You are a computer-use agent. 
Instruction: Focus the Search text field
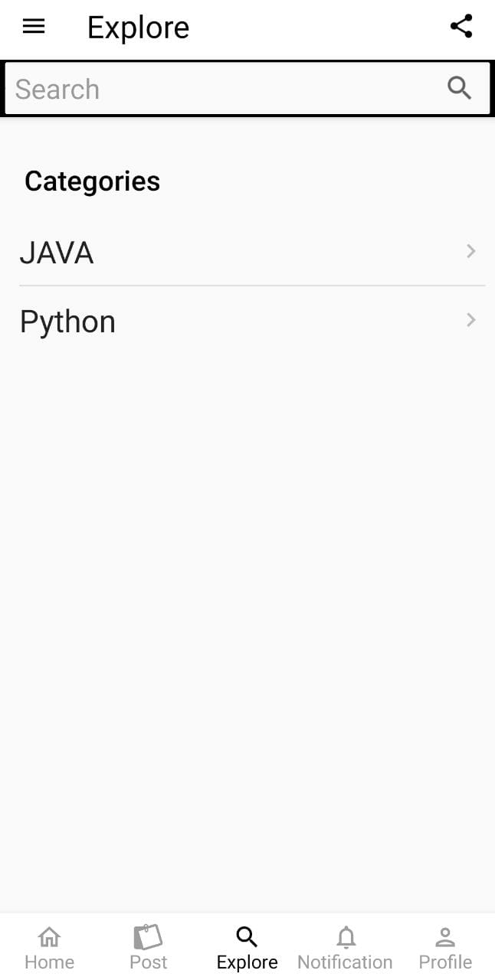tap(222, 89)
